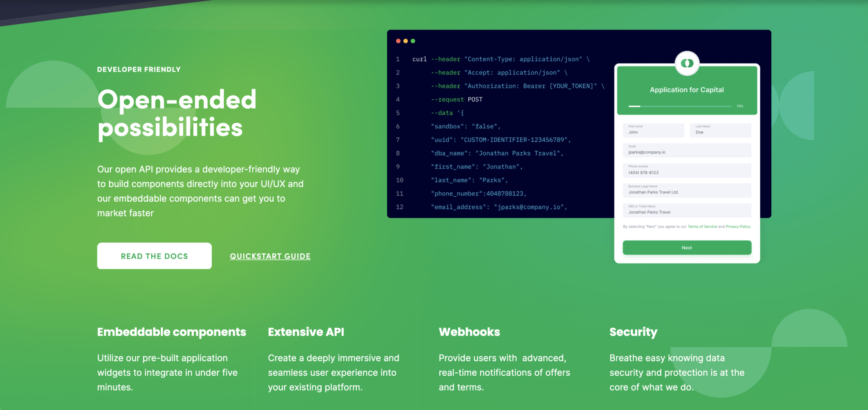Select the Email field with jparks@company.io
Image resolution: width=868 pixels, height=410 pixels.
687,150
